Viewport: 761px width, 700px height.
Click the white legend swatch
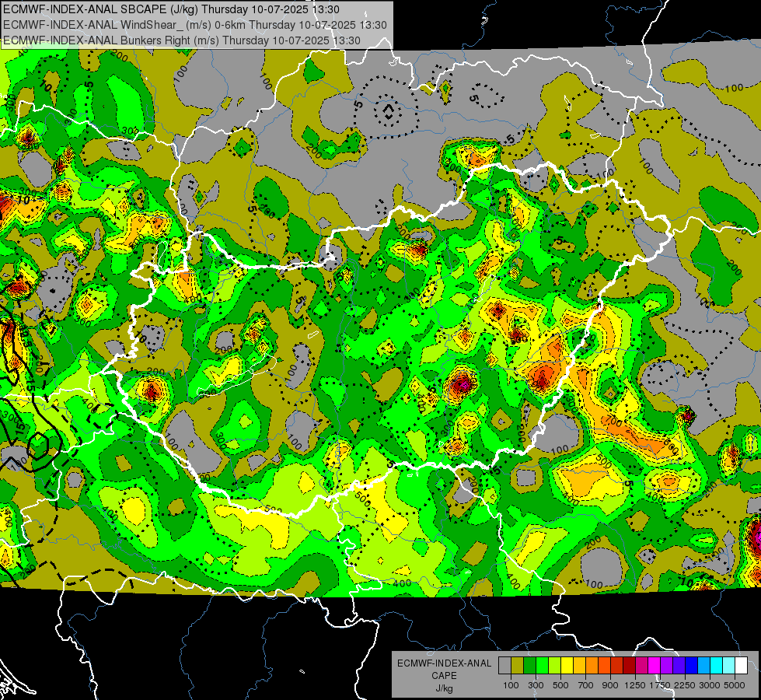point(741,665)
